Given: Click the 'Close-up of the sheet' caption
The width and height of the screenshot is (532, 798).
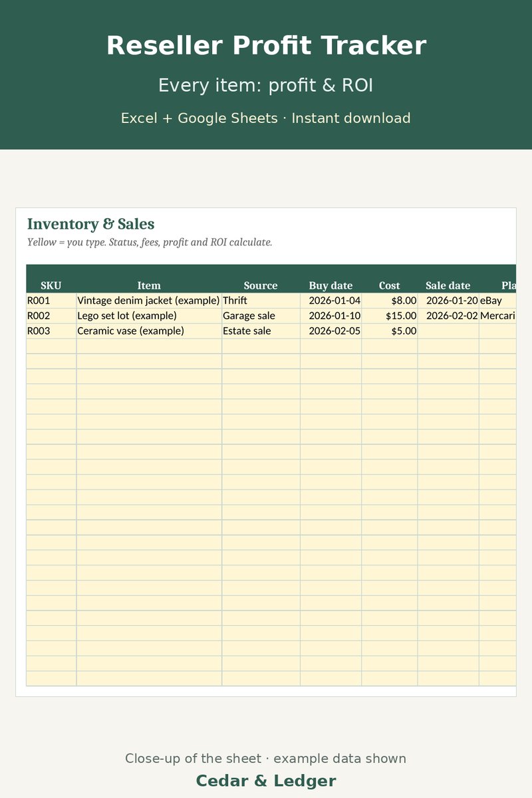Looking at the screenshot, I should pyautogui.click(x=266, y=759).
